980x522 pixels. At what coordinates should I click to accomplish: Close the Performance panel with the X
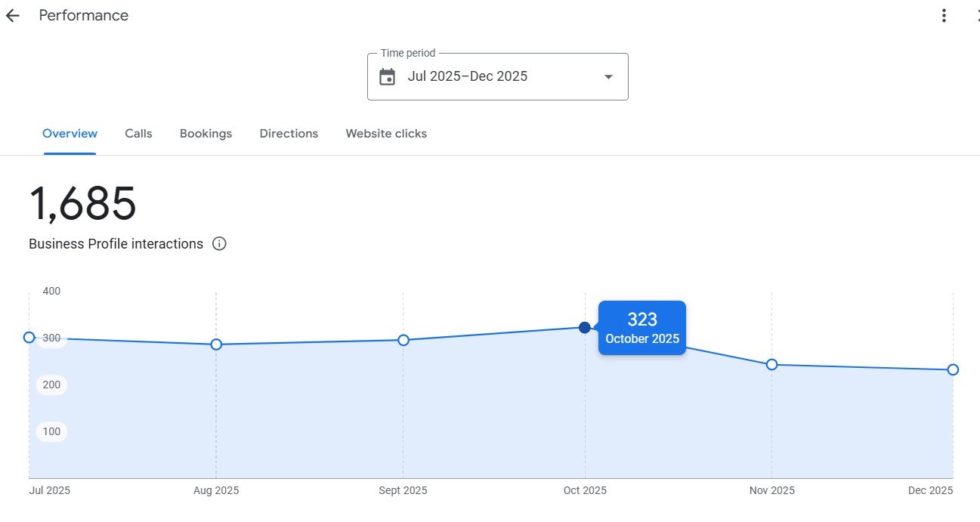click(975, 16)
